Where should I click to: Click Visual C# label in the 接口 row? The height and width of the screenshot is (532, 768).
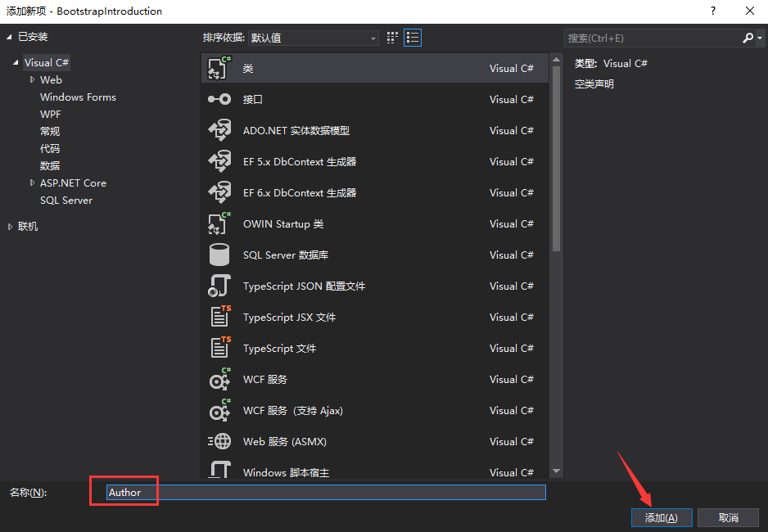click(512, 99)
